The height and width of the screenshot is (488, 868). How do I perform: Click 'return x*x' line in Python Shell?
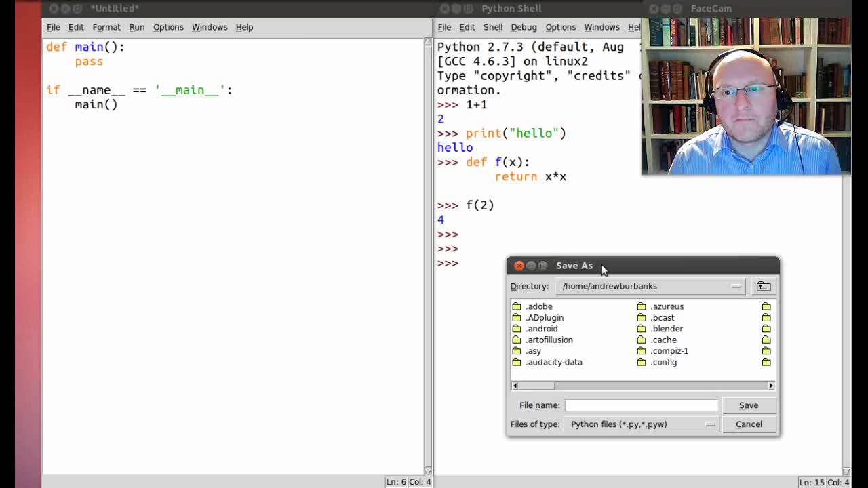(x=530, y=176)
